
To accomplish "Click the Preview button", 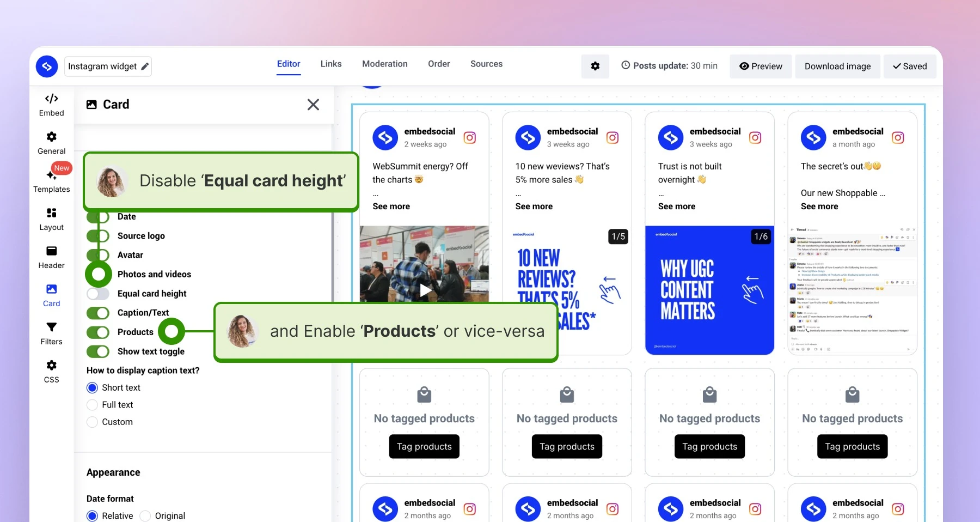I will coord(761,66).
